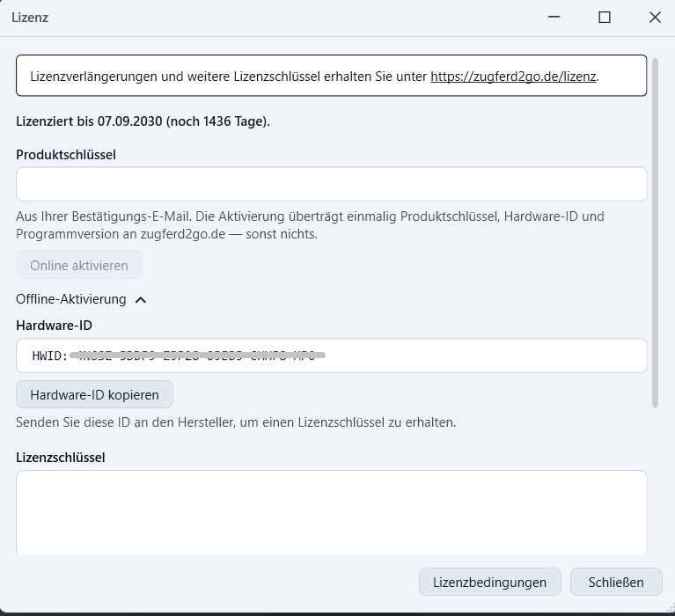
Task: Copy the hardware ID via Hardware-ID kopieren
Action: 95,394
